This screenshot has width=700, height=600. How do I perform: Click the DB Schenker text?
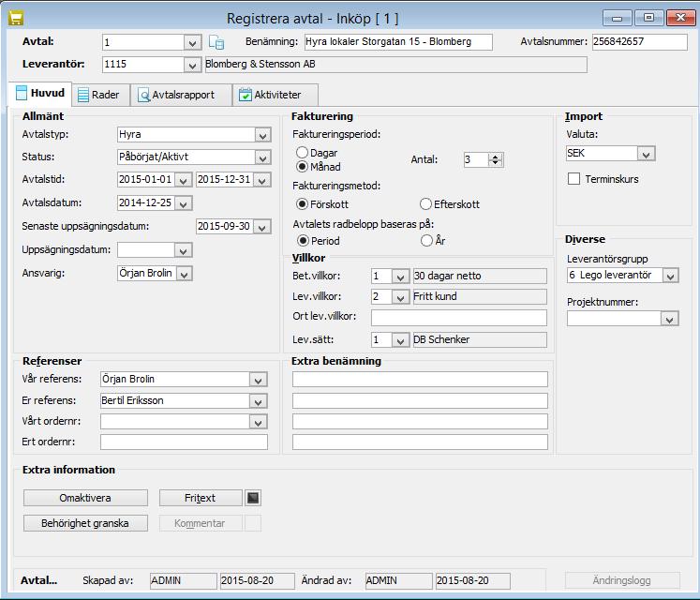[441, 340]
